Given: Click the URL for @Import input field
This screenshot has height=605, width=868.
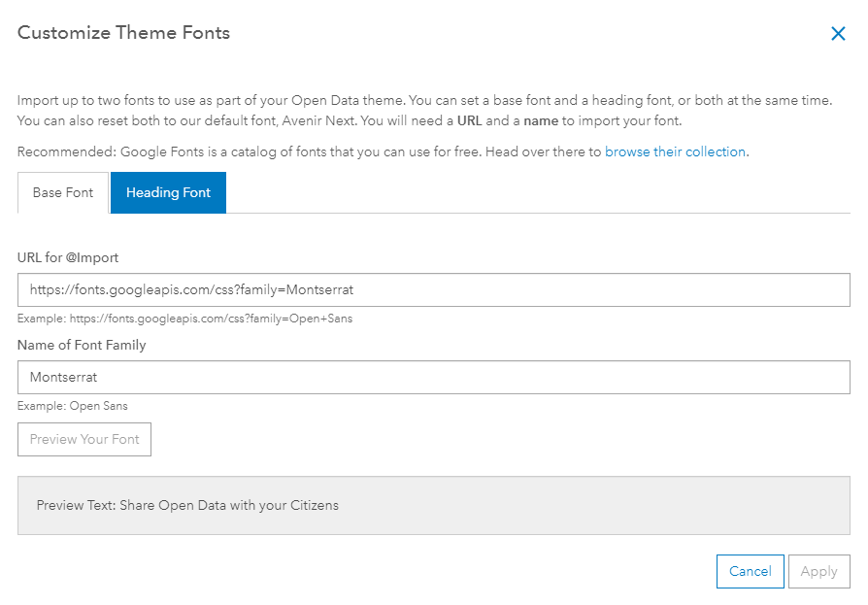Looking at the screenshot, I should click(x=433, y=289).
